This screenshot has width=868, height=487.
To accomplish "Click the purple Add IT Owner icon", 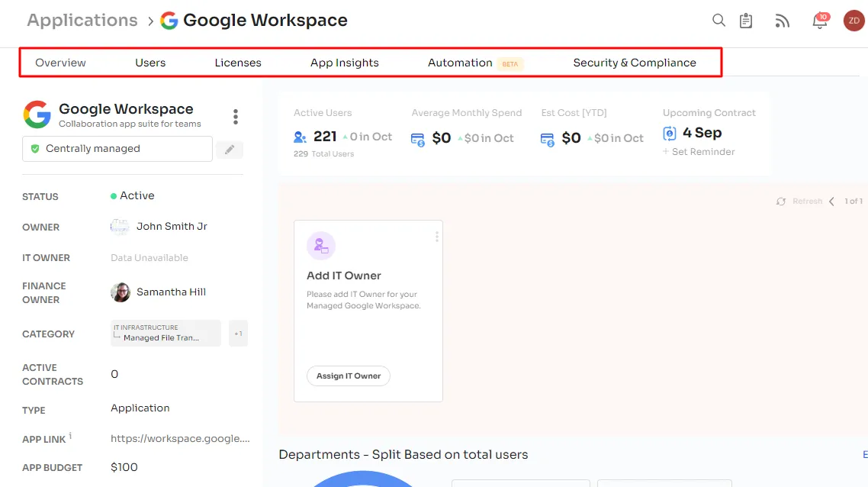I will [x=321, y=246].
